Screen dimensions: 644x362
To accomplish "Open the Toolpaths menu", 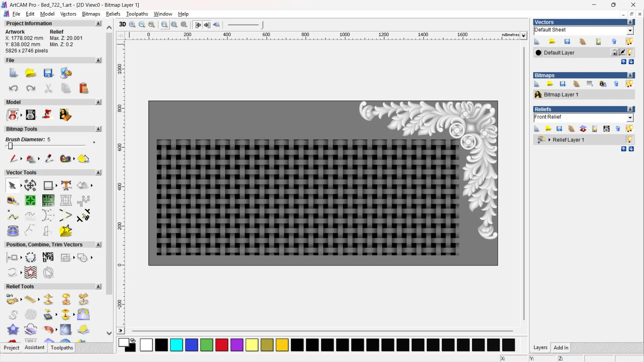I will pyautogui.click(x=137, y=14).
